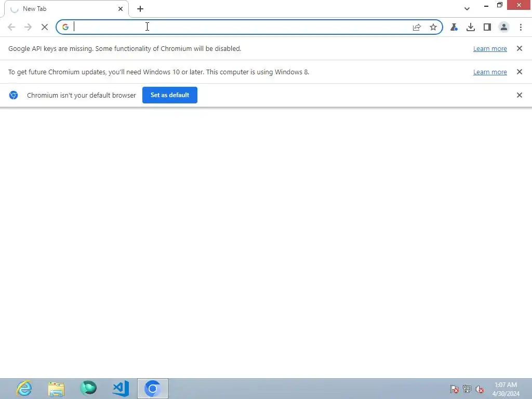Bookmark this tab with star icon
Screen dimensions: 532x399
(x=433, y=27)
